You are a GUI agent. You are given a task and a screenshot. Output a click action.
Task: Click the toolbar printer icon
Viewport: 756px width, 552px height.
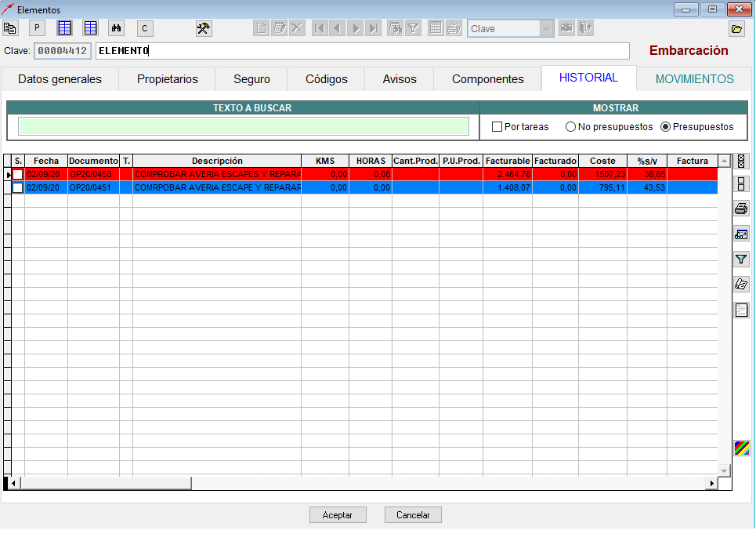click(x=454, y=28)
